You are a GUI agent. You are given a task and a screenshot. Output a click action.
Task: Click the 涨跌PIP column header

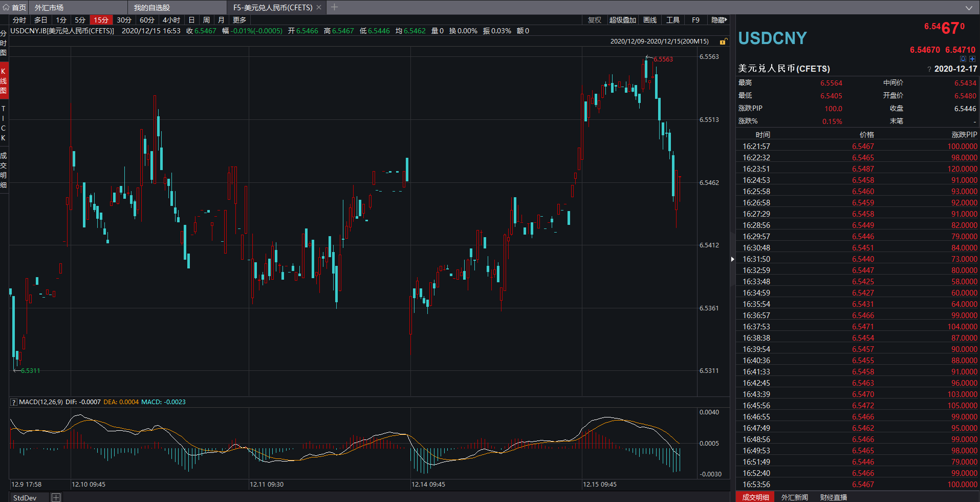pos(964,135)
